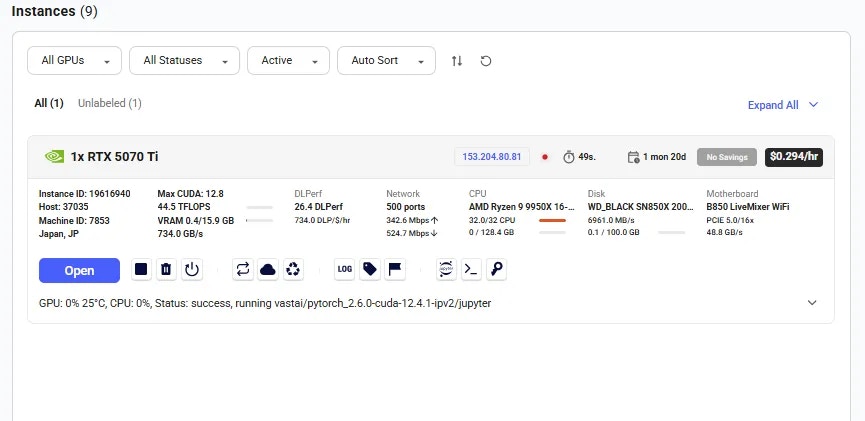Select the Unlabeled (1) tab
865x421 pixels.
click(110, 103)
